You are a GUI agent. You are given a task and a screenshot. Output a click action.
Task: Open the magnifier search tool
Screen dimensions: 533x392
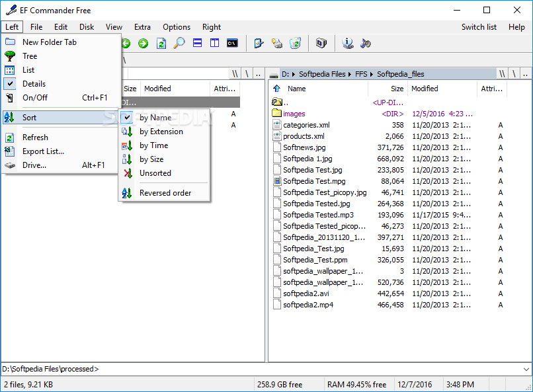tap(179, 44)
